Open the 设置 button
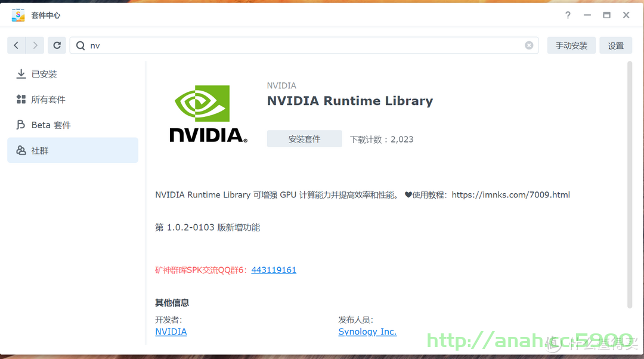 tap(615, 45)
